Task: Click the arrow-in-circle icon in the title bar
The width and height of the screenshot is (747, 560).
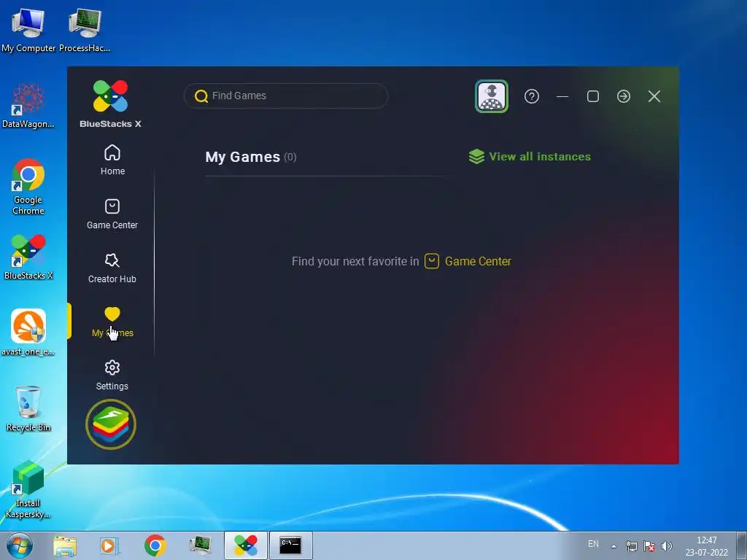Action: point(624,96)
